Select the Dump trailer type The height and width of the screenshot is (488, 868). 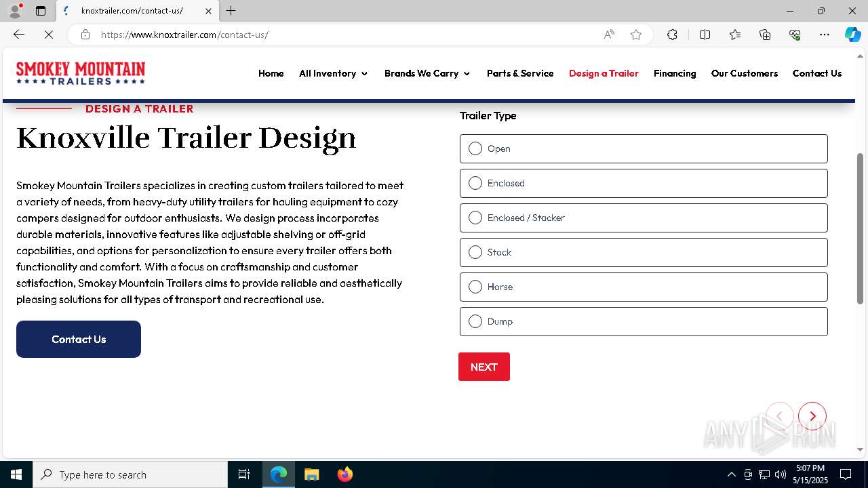[x=644, y=321]
